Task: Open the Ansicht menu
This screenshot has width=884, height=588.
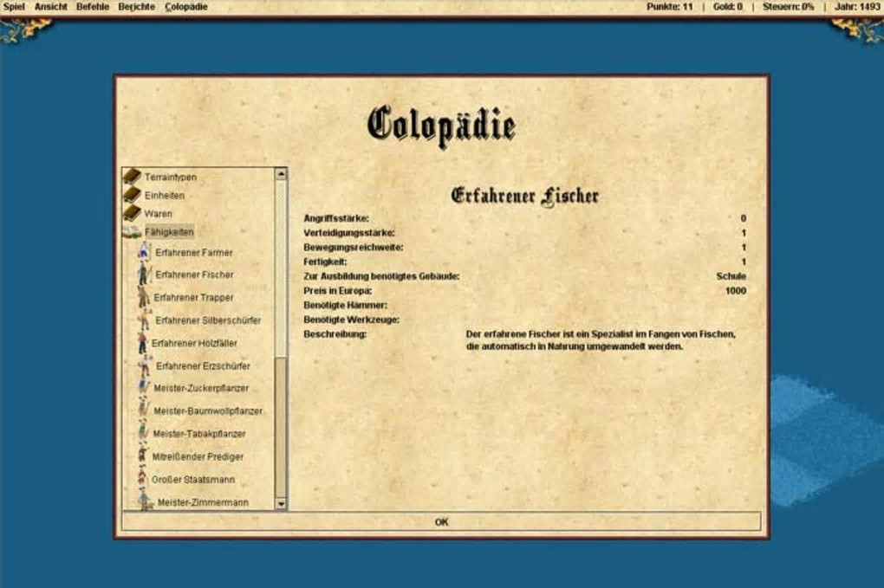Action: [51, 7]
